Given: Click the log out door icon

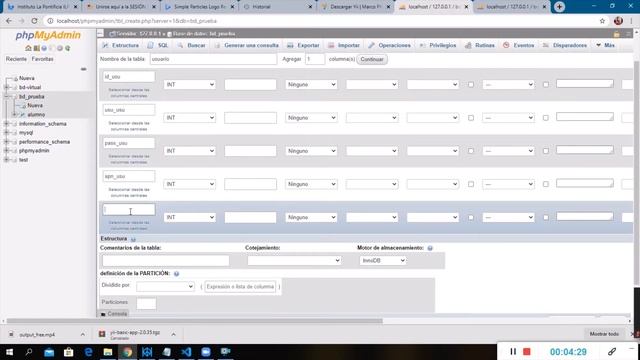Looking at the screenshot, I should coord(36,48).
